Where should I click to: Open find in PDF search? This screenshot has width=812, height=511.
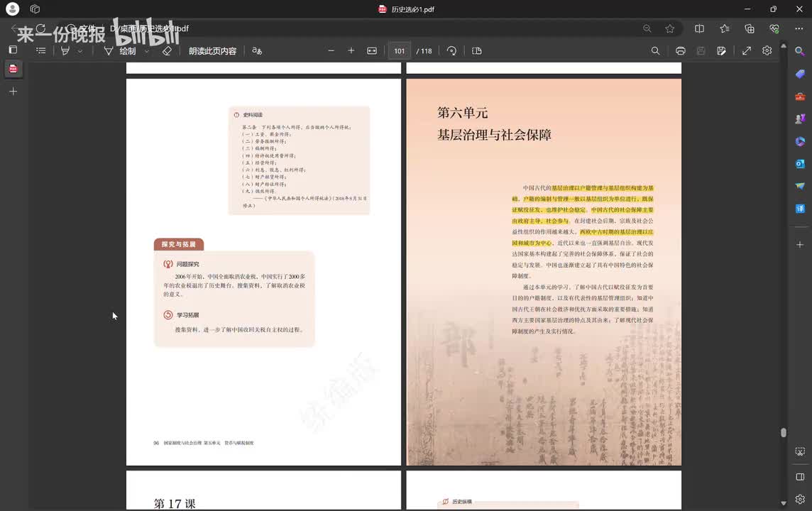tap(655, 50)
